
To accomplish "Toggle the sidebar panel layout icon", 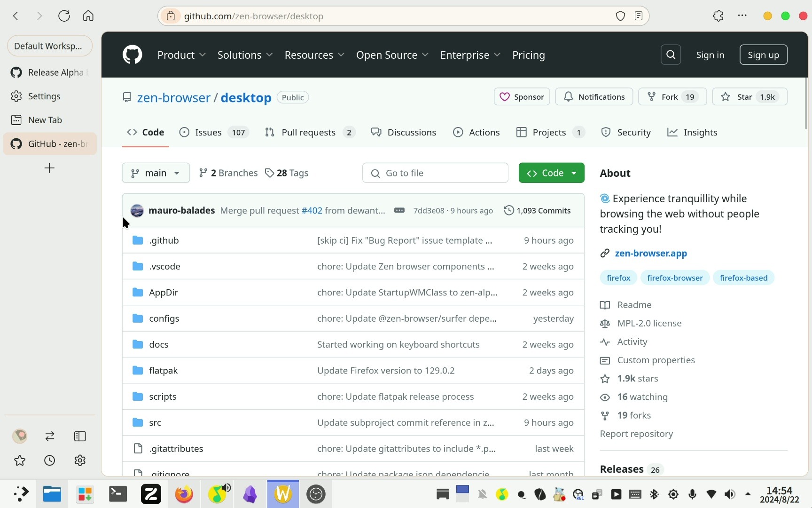I will (80, 437).
